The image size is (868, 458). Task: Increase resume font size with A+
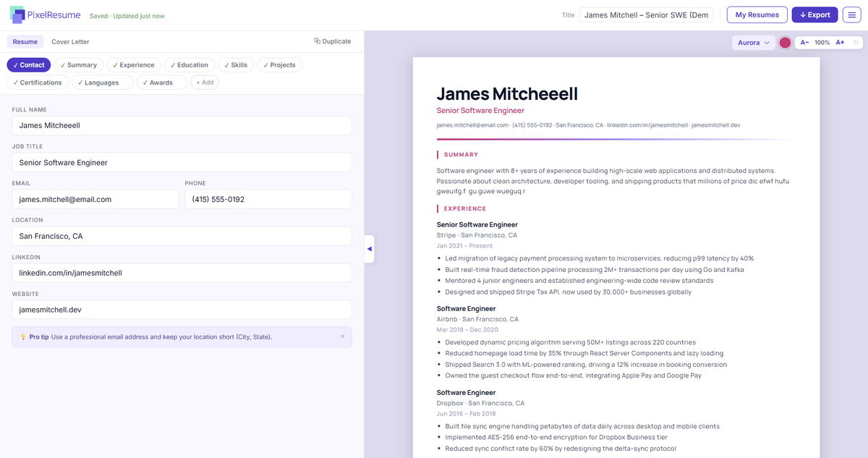840,43
